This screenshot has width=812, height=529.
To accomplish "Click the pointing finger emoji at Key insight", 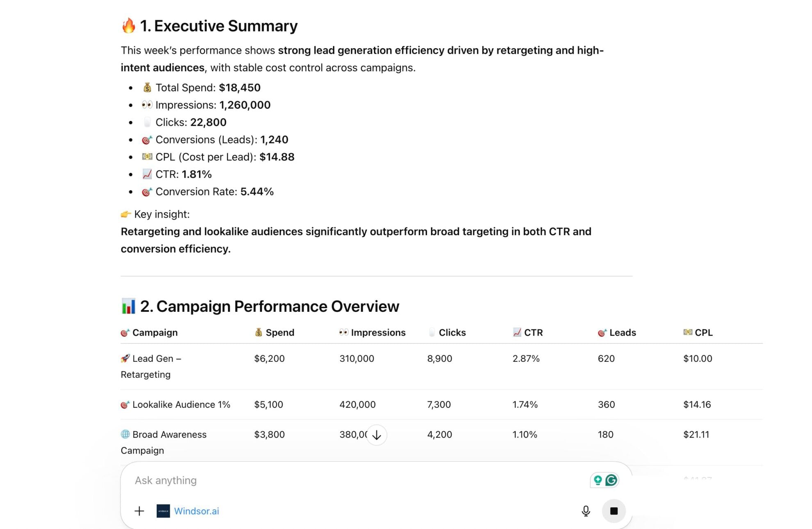I will tap(126, 213).
